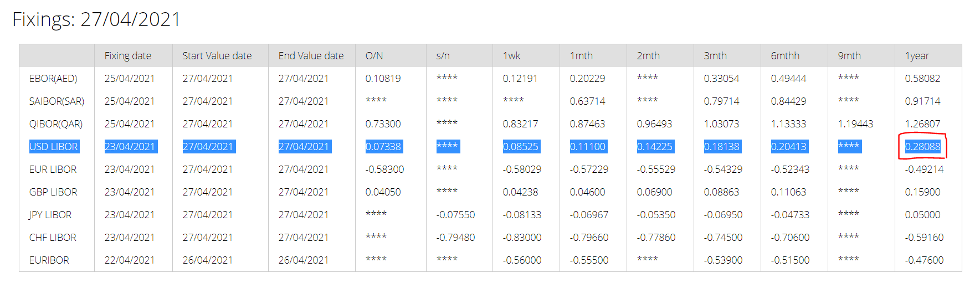Click EBOR O/N value 0.10819
The height and width of the screenshot is (283, 980).
click(x=383, y=79)
